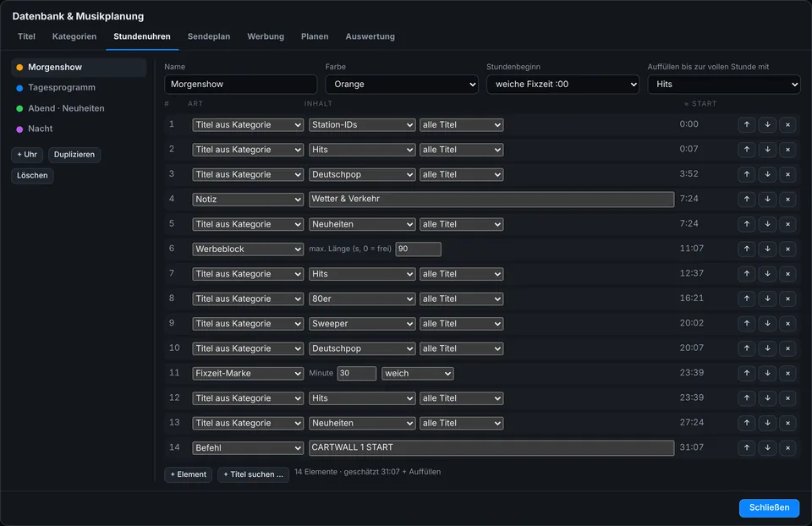Open alle Titel dropdown in row 10
This screenshot has width=812, height=526.
(x=462, y=348)
